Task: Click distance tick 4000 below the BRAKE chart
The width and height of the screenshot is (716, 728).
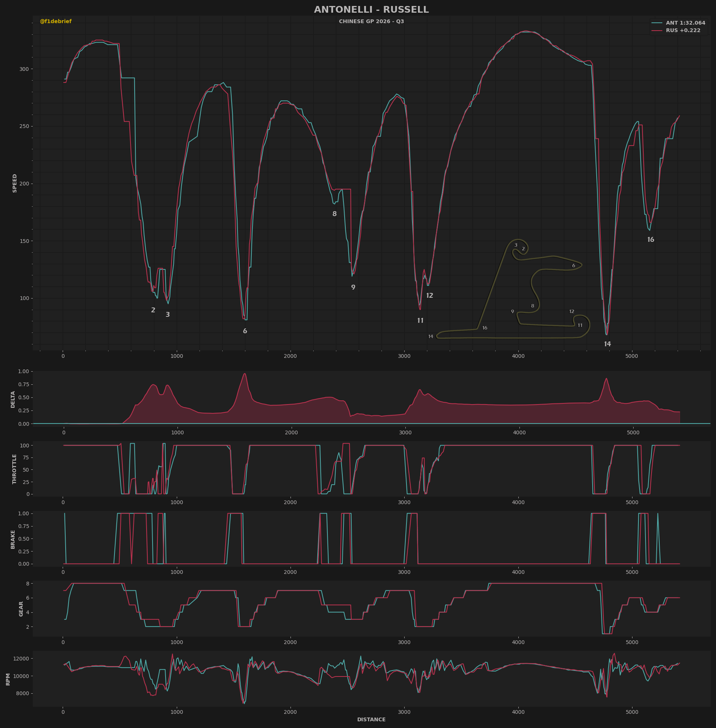Action: click(518, 572)
